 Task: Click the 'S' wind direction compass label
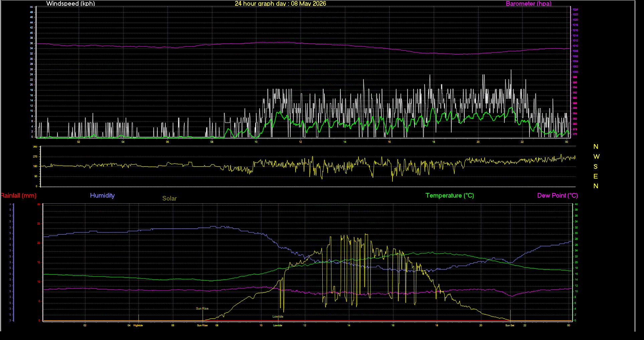click(596, 166)
